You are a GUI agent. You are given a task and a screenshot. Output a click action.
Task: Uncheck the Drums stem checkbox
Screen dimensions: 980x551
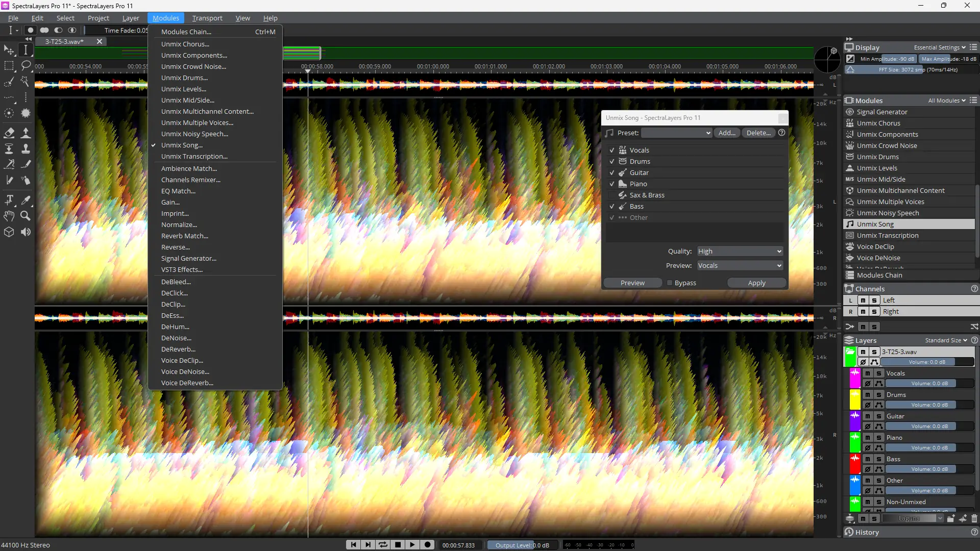612,161
